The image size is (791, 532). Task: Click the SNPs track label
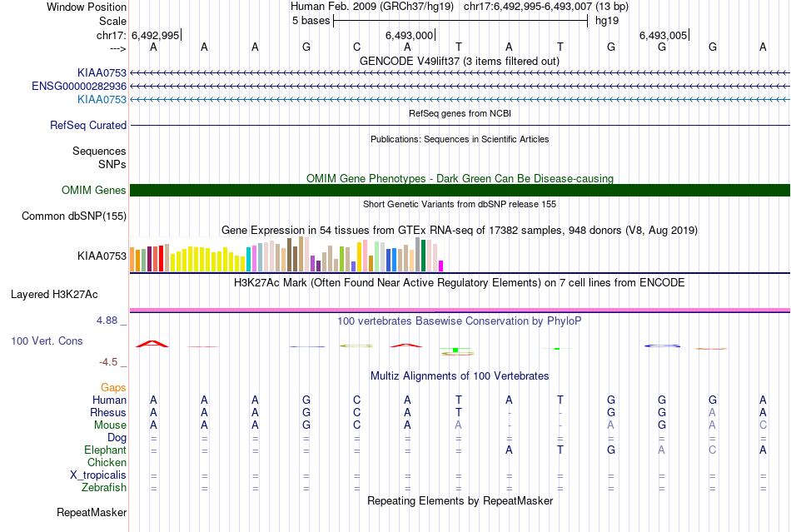(x=112, y=164)
